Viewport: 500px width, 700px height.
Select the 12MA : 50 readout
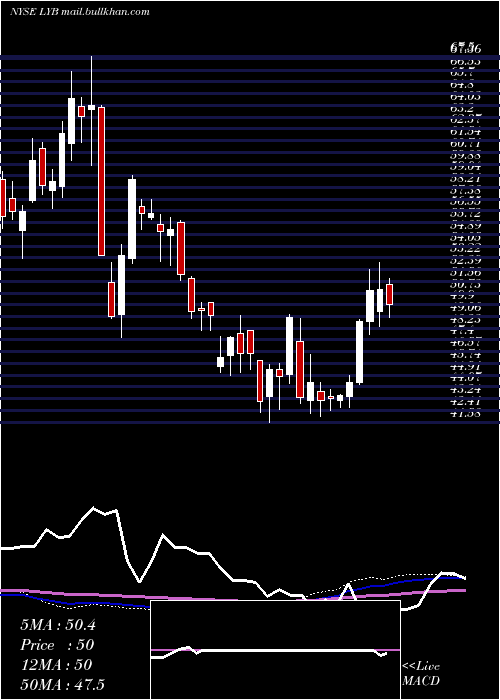click(56, 665)
